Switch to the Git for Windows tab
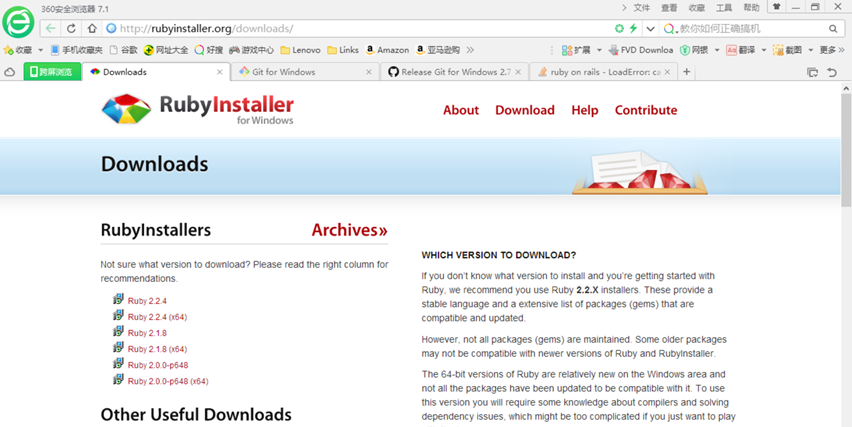 tap(305, 72)
